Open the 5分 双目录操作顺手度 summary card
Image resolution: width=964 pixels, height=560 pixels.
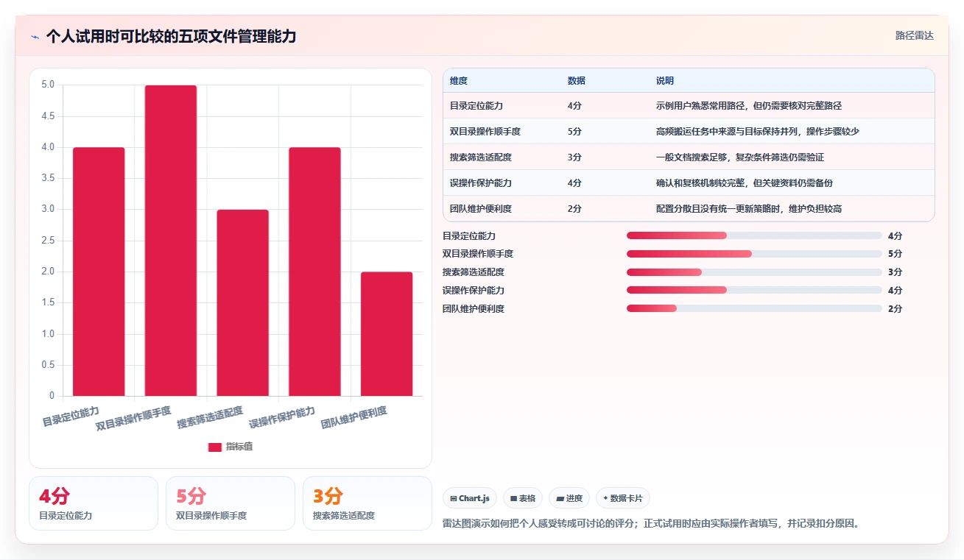coord(231,503)
